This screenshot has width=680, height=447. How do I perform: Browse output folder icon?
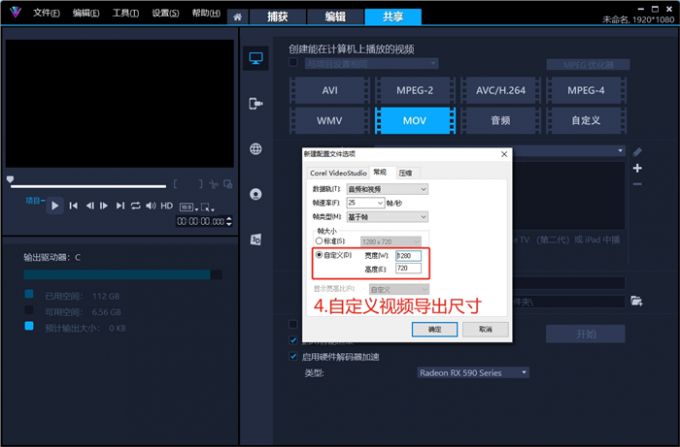637,301
